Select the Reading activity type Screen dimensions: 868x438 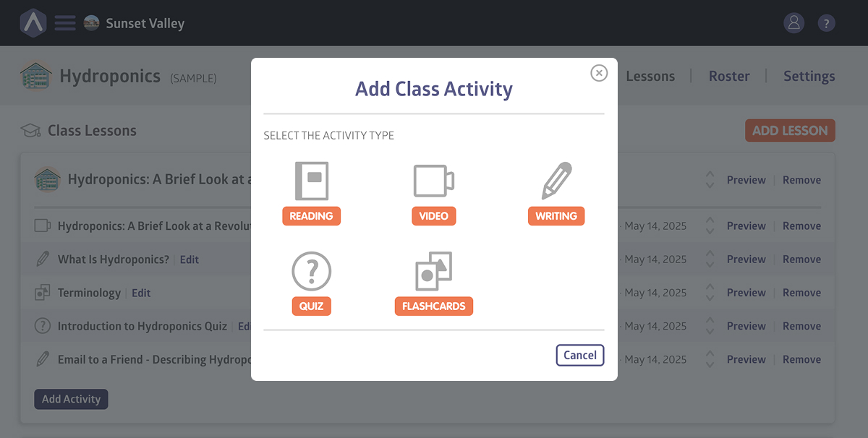311,192
